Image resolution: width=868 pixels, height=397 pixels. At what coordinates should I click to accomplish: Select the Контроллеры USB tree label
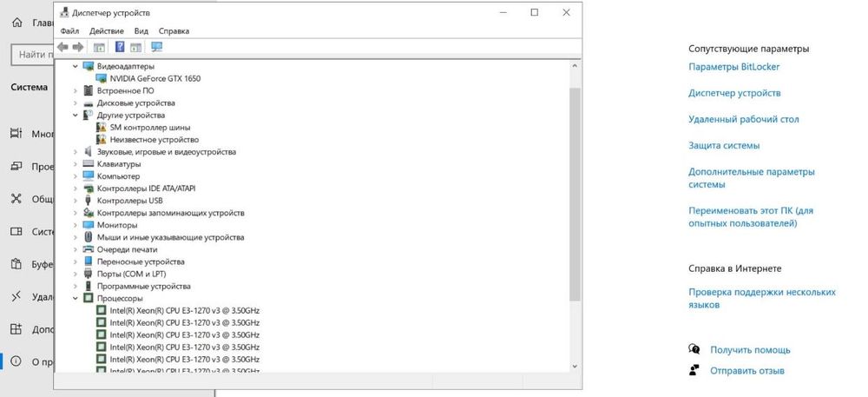[x=129, y=201]
